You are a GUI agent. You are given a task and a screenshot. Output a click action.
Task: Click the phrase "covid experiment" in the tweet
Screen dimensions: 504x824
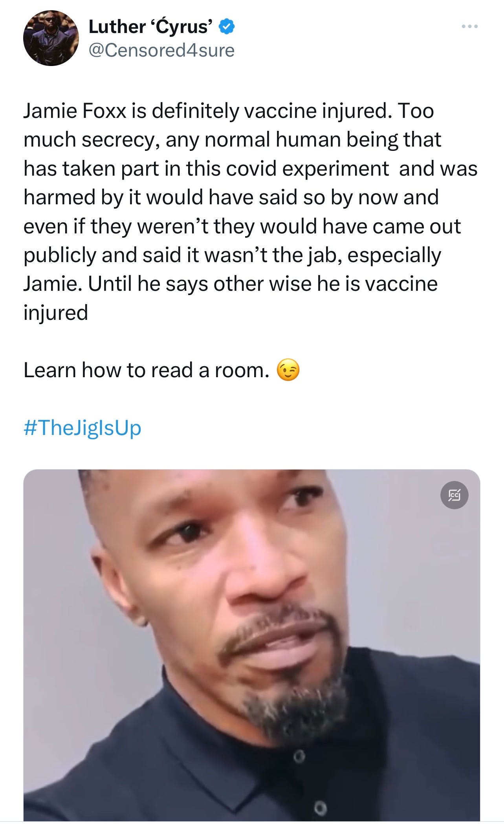pyautogui.click(x=308, y=169)
